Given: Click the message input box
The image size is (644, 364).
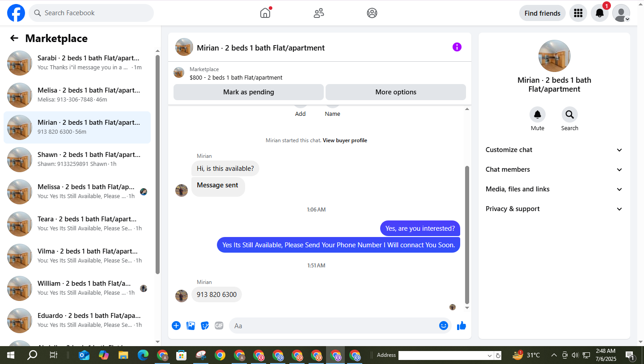Looking at the screenshot, I should click(340, 326).
